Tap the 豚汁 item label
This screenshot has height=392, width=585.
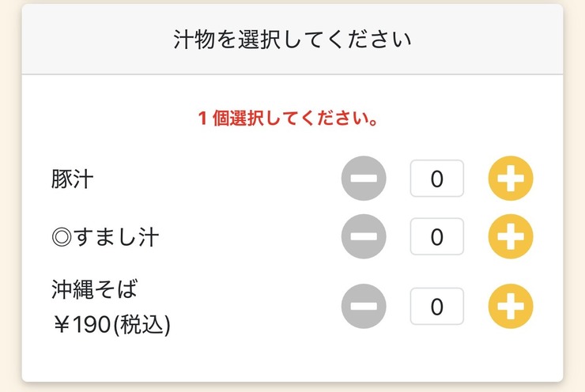(72, 179)
